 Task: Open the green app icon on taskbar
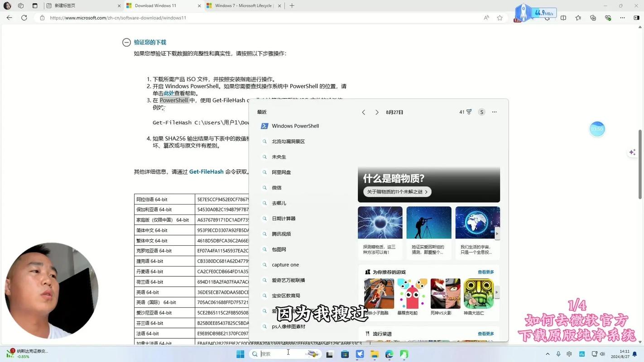tap(404, 354)
